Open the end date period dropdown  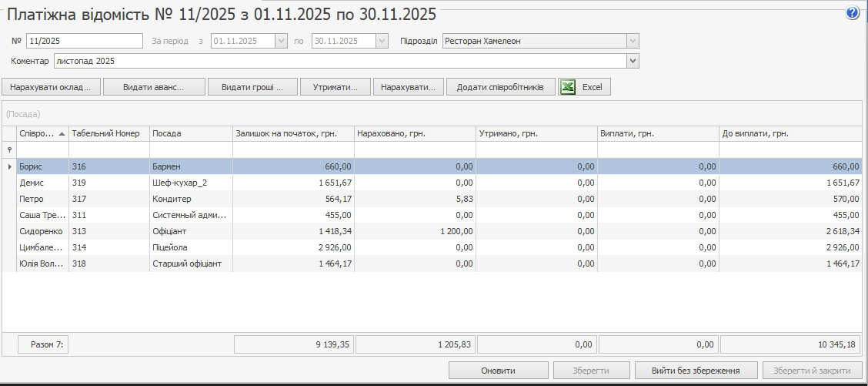(382, 41)
